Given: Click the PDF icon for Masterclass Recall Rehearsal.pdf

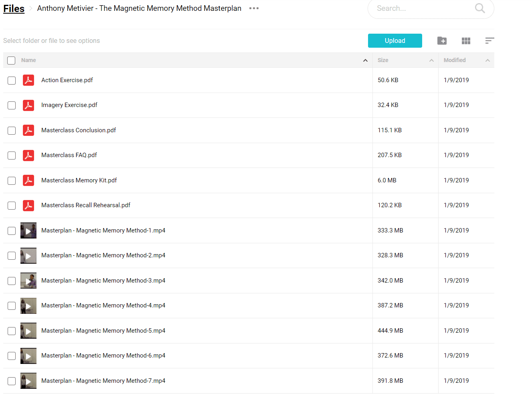Looking at the screenshot, I should [x=28, y=205].
